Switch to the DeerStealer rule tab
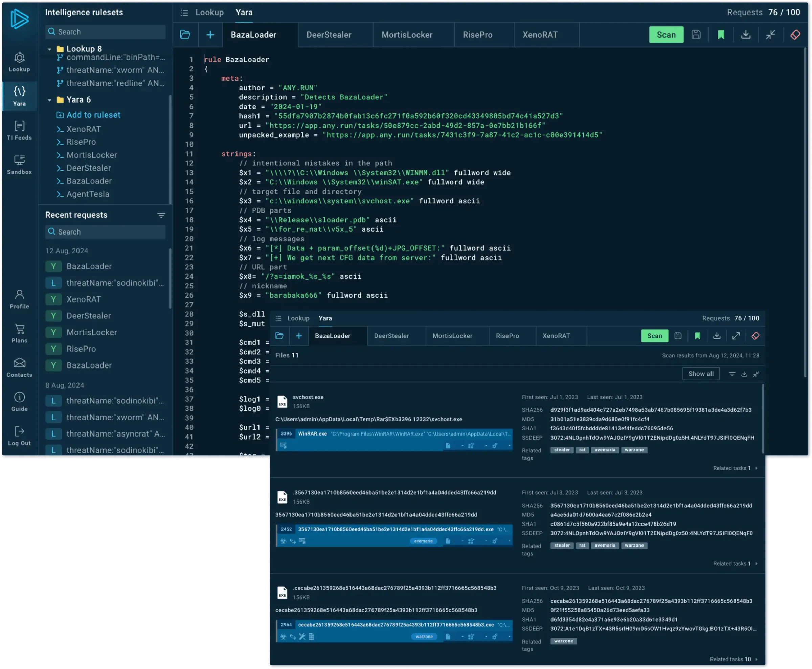812x669 pixels. [x=329, y=35]
